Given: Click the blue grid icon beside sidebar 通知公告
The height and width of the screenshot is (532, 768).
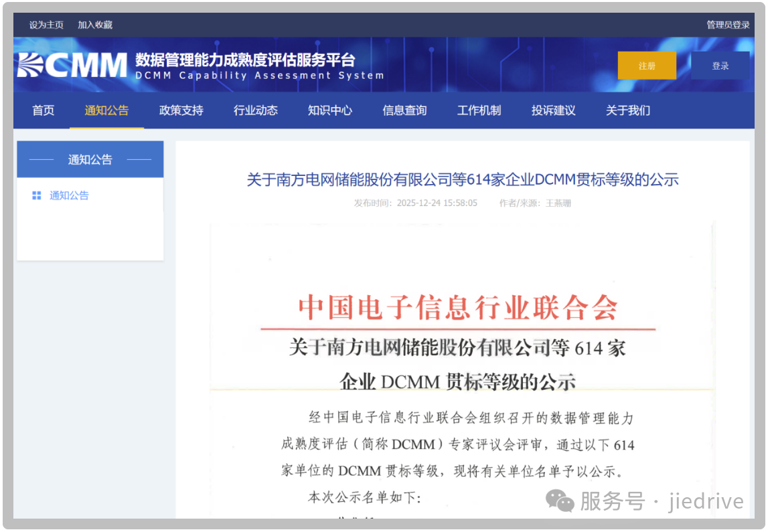Looking at the screenshot, I should (x=37, y=195).
